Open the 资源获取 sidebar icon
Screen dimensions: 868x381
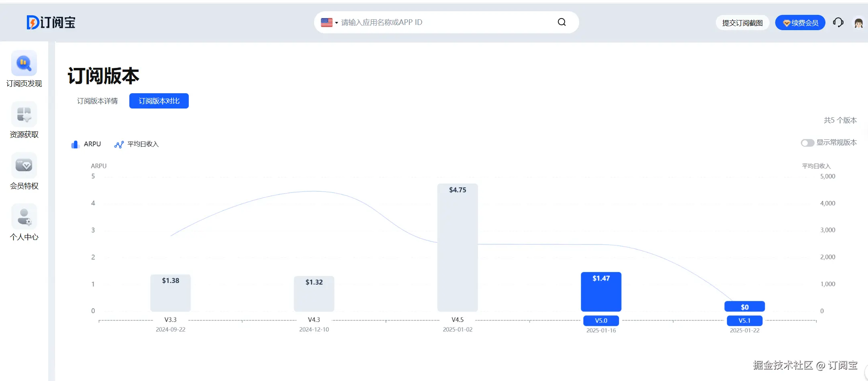[x=24, y=115]
